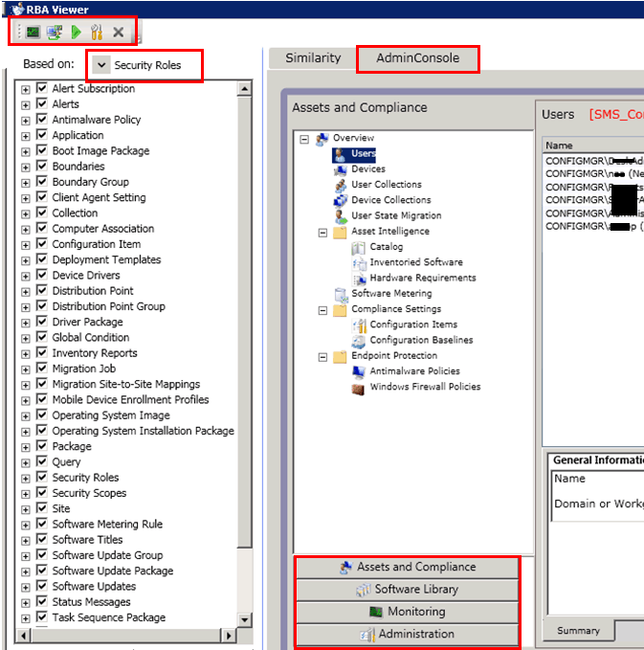Click the Compliance Settings folder icon
This screenshot has width=644, height=650.
(x=340, y=310)
